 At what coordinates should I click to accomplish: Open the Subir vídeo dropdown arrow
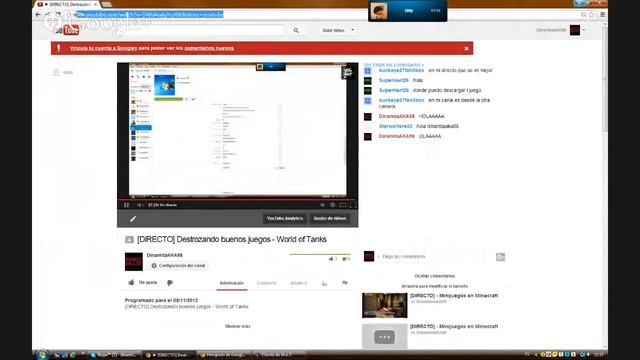(x=353, y=30)
